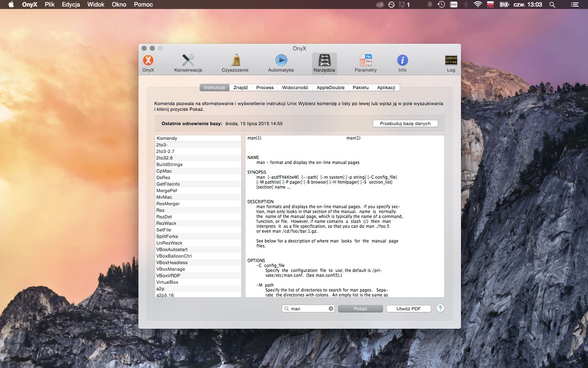Open Notification Center list icon
Viewport: 588px width, 368px height.
coord(575,4)
